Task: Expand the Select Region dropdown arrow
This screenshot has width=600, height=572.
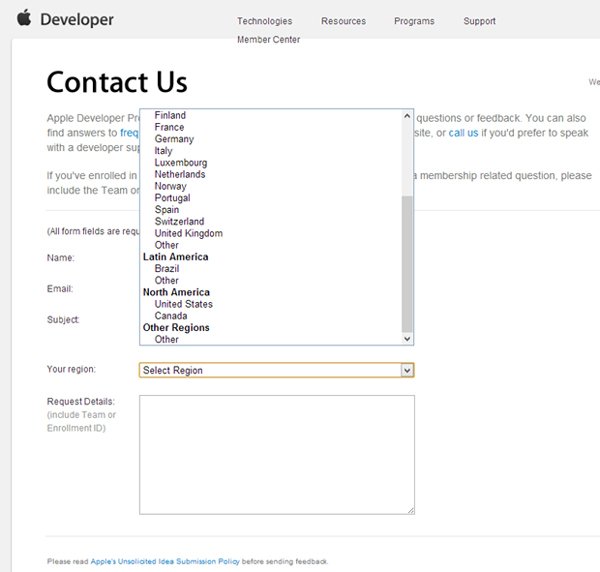Action: point(407,370)
